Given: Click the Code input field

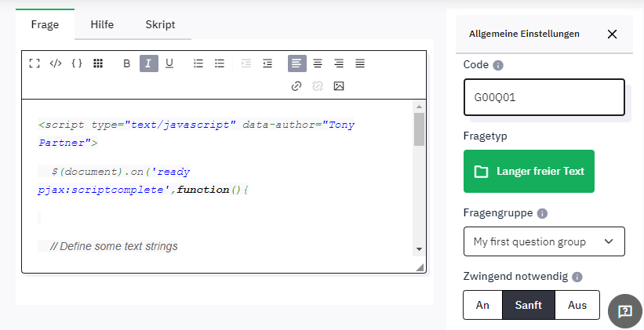Looking at the screenshot, I should 544,98.
